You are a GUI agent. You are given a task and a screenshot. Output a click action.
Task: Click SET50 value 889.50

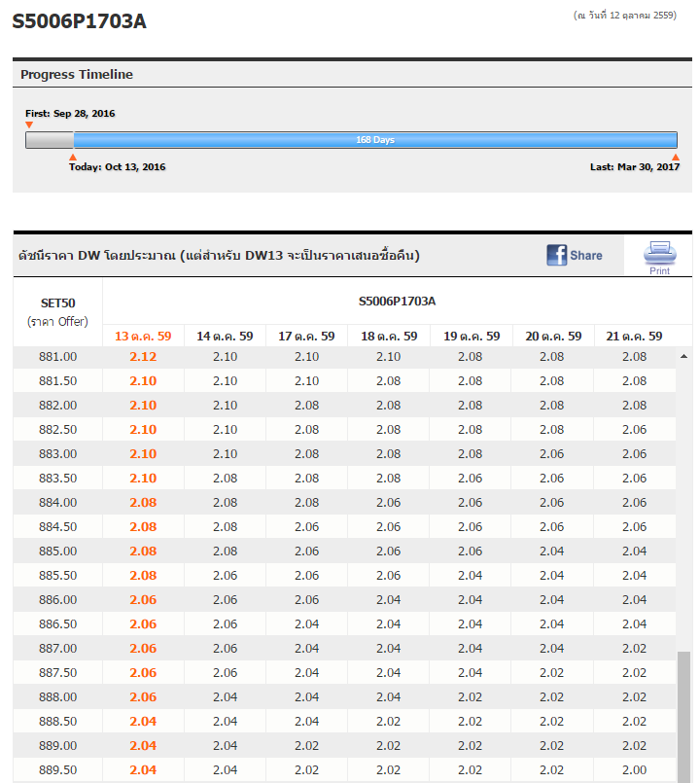(58, 769)
